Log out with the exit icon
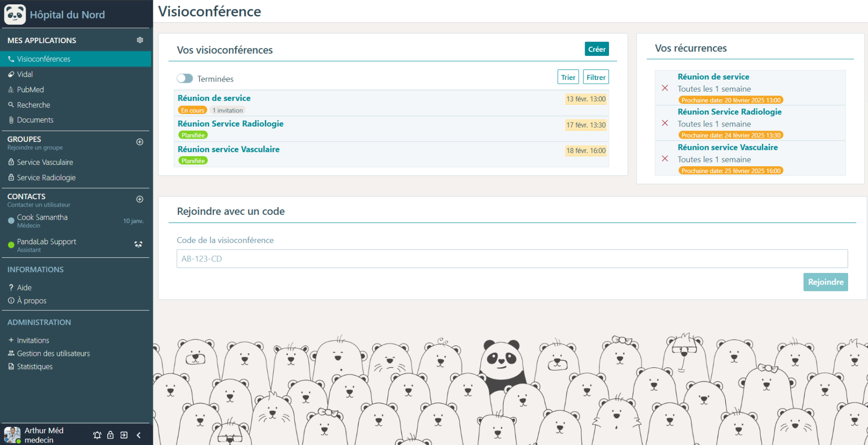 tap(124, 435)
